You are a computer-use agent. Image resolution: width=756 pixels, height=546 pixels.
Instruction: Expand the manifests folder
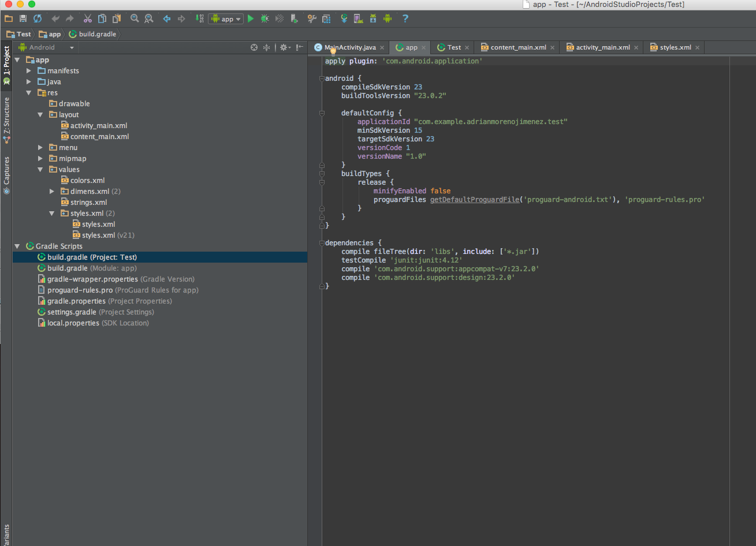point(29,70)
